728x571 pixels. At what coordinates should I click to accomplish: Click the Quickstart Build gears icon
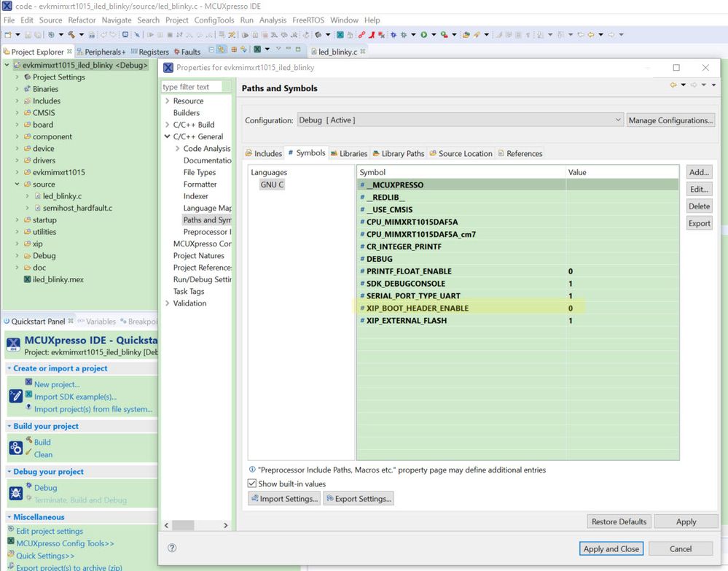coord(16,448)
